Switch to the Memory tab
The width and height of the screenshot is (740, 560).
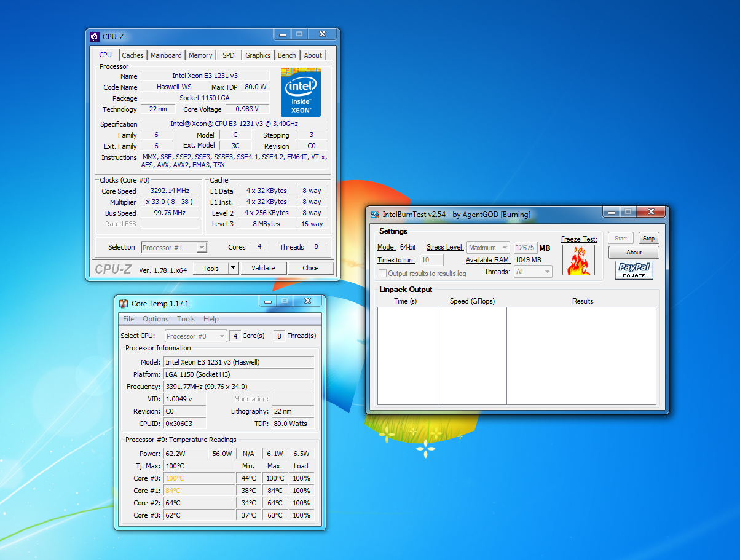coord(200,55)
